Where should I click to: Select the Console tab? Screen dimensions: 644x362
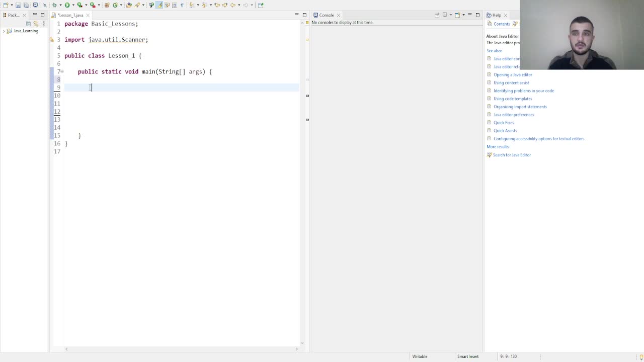tap(326, 15)
